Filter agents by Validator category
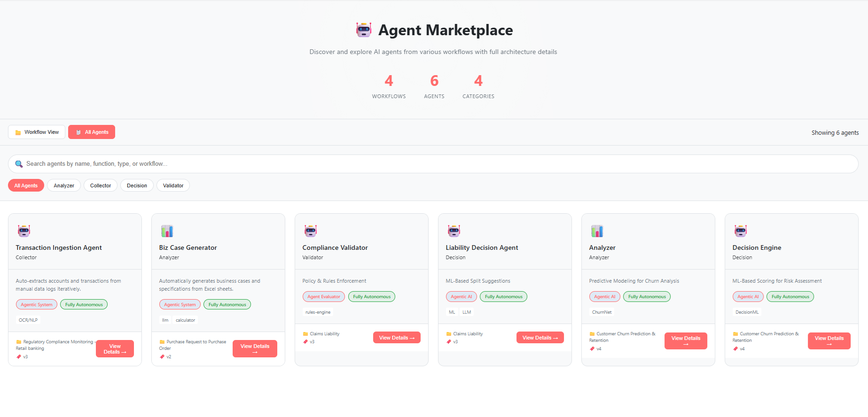This screenshot has width=868, height=417. pos(173,185)
